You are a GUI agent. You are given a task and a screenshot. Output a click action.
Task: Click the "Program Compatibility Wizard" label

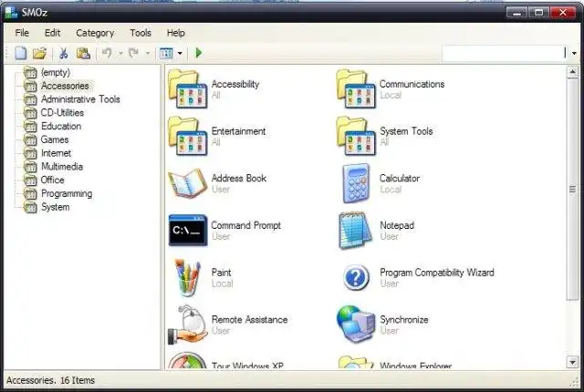click(x=437, y=273)
